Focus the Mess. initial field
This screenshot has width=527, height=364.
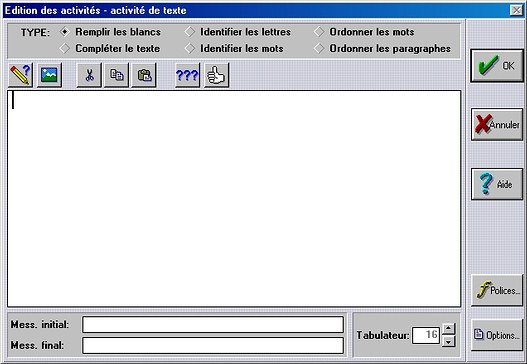[213, 324]
